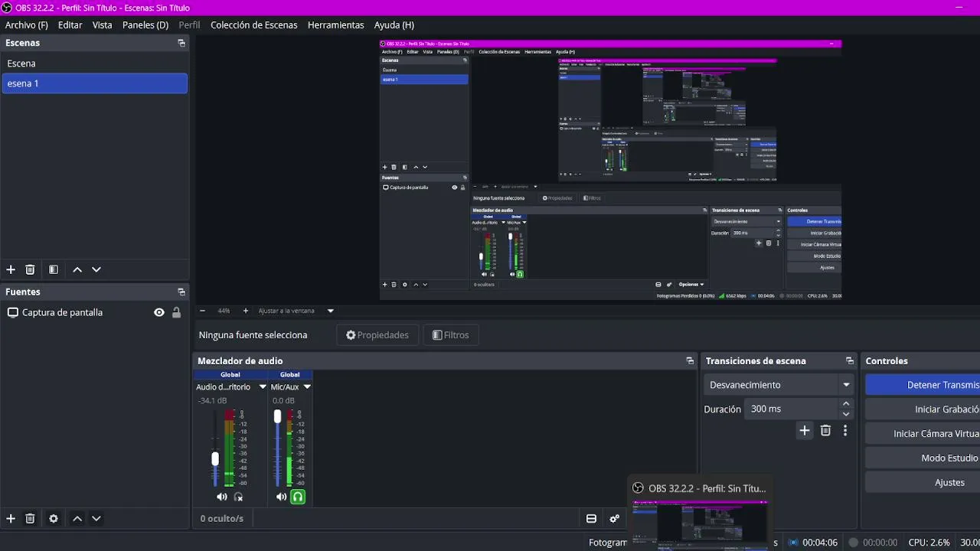The width and height of the screenshot is (980, 551).
Task: Open the Paneles (D) menu
Action: tap(145, 24)
